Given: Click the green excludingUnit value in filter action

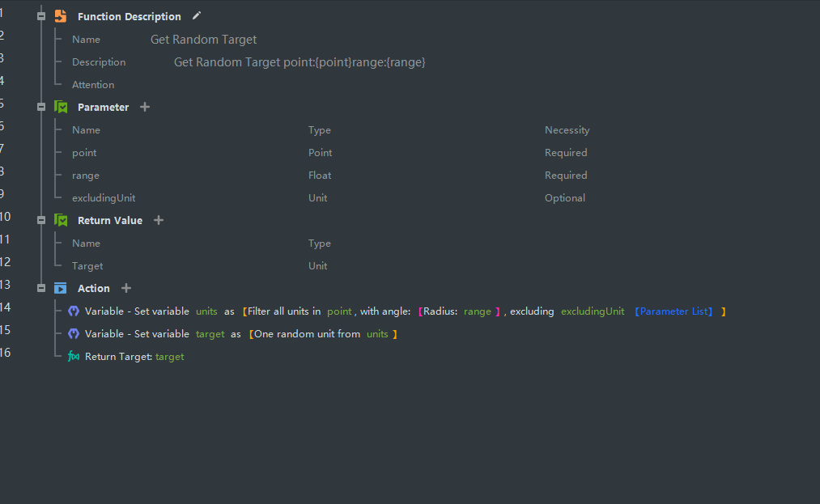Looking at the screenshot, I should 593,311.
